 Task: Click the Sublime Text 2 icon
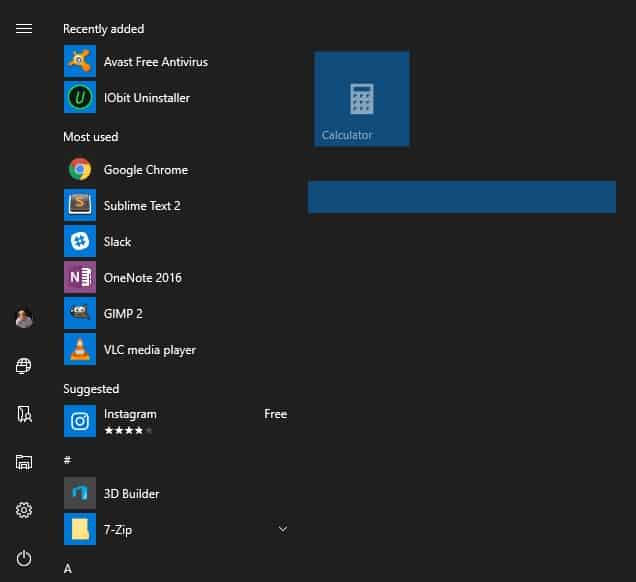coord(80,205)
